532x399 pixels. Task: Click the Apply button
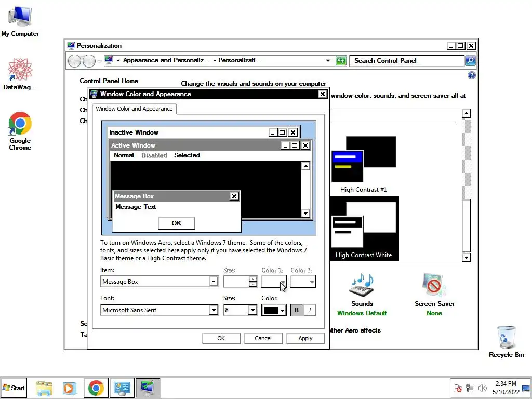305,338
